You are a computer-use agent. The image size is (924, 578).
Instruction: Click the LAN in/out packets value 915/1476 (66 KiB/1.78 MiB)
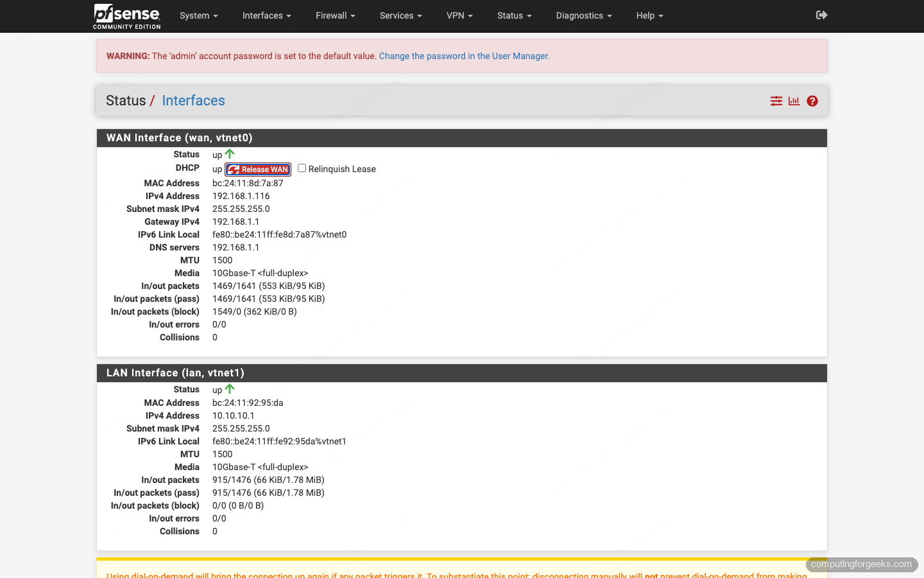(268, 480)
